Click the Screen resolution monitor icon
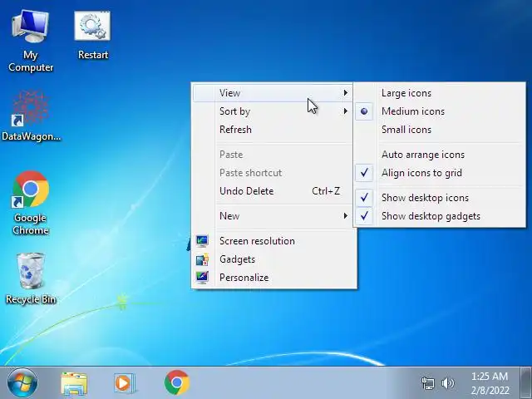This screenshot has height=399, width=532. click(x=202, y=241)
